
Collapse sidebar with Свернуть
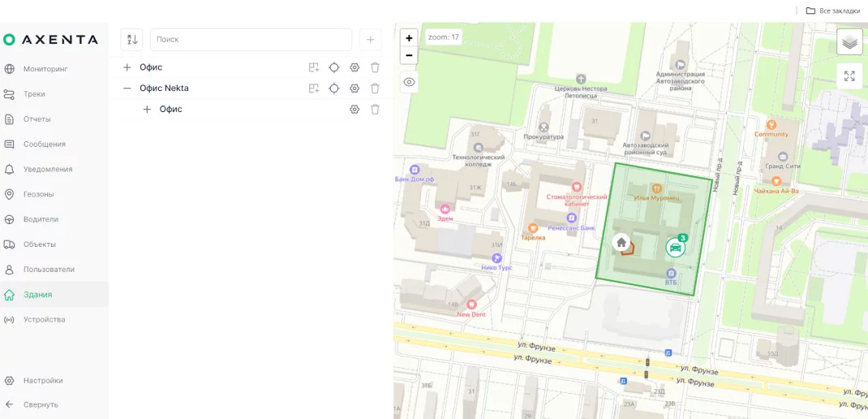(x=41, y=404)
